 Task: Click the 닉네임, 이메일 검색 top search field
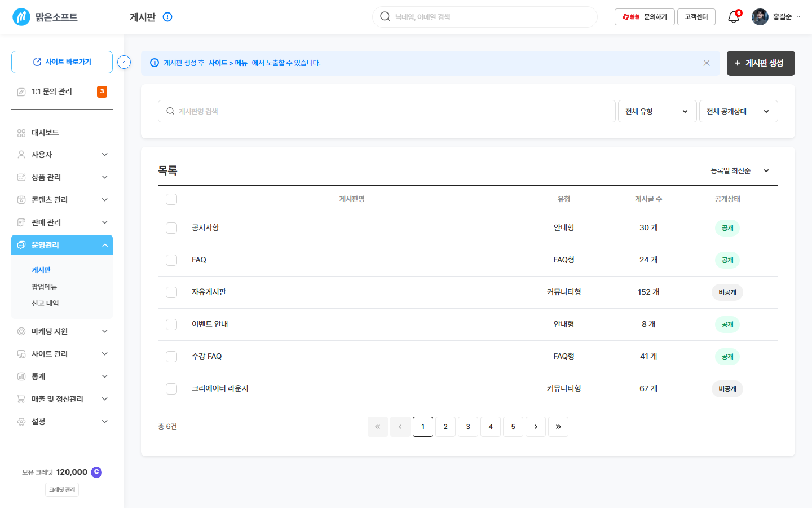485,17
